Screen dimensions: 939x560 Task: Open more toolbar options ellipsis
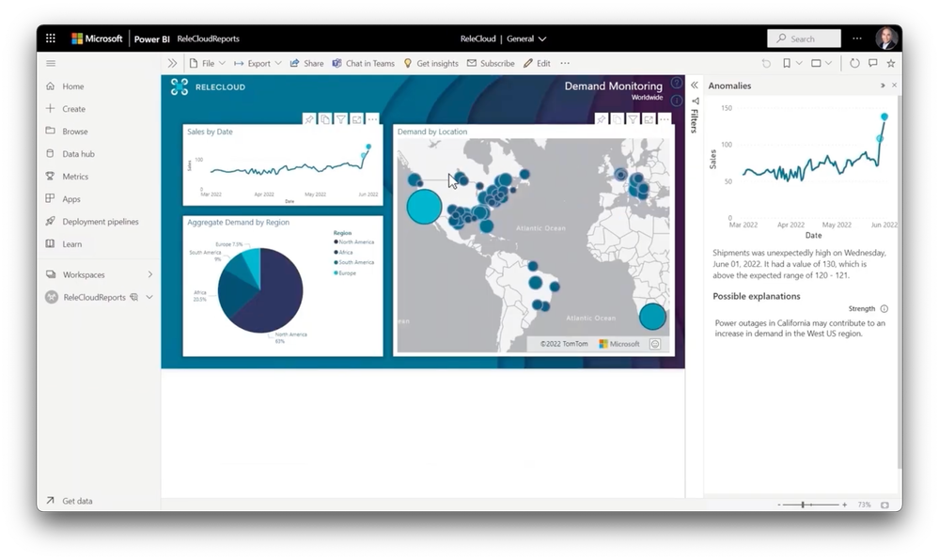565,63
